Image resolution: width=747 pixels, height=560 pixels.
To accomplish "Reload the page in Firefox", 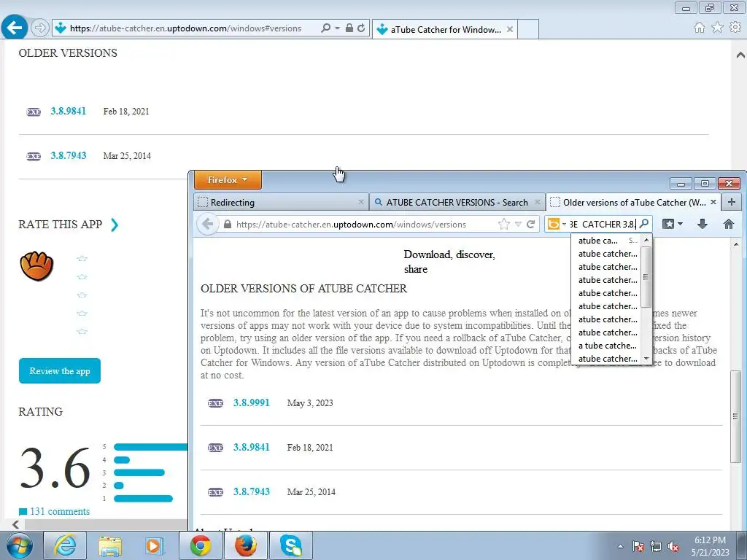I will click(x=531, y=224).
